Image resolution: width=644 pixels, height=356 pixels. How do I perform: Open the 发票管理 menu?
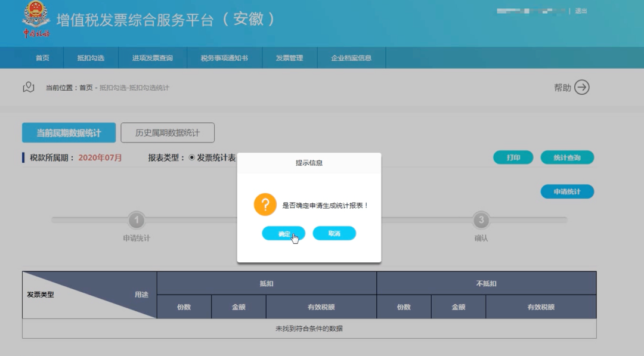point(289,58)
